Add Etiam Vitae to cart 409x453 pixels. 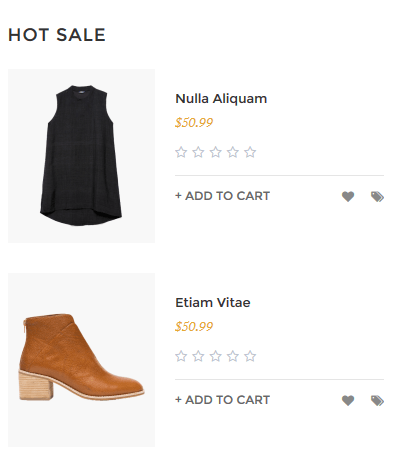pos(222,400)
